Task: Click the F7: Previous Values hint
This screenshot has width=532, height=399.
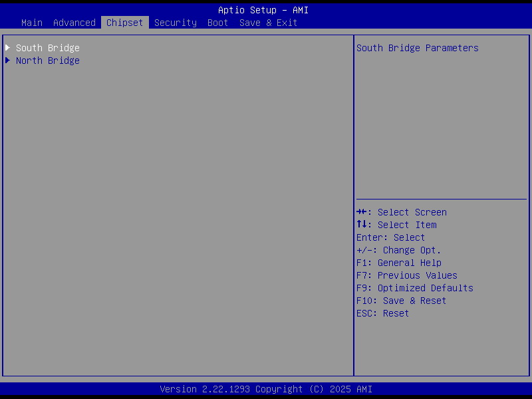Action: [407, 275]
